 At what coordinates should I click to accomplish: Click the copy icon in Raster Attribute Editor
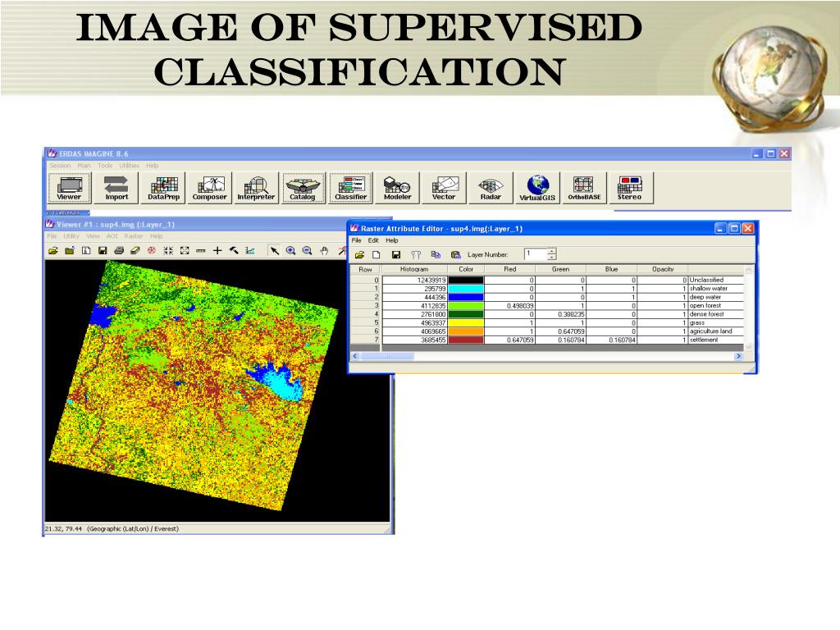pyautogui.click(x=436, y=254)
